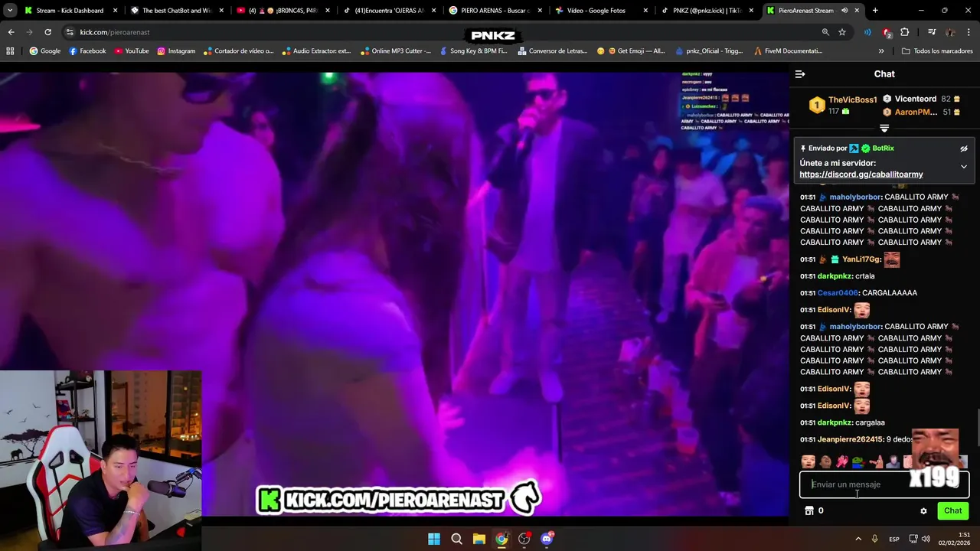View site information icon in address bar
980x551 pixels.
[x=70, y=32]
